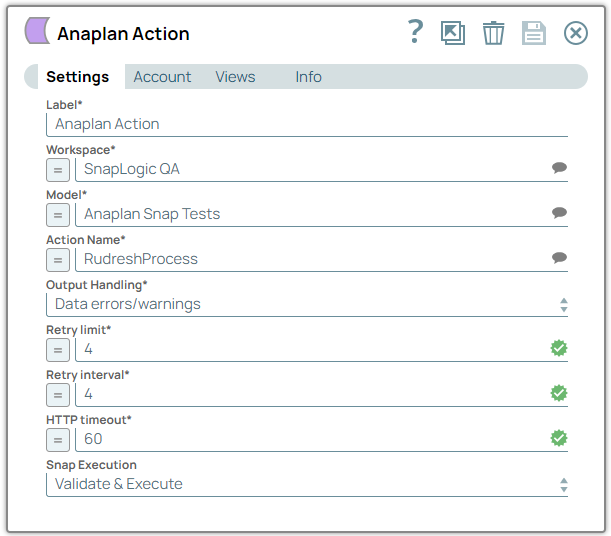Toggle expression button for Workspace
This screenshot has height=536, width=611.
(x=58, y=170)
